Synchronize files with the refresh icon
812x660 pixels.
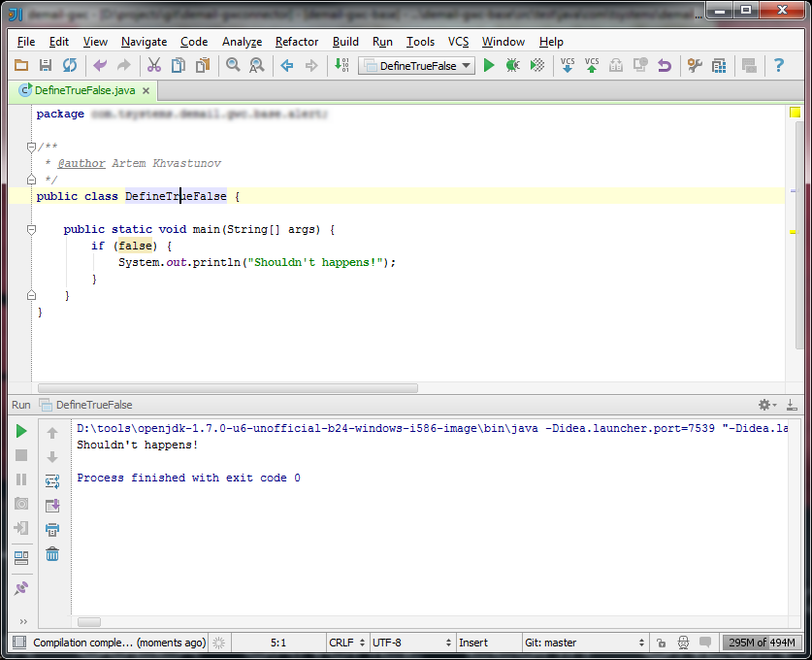coord(70,65)
